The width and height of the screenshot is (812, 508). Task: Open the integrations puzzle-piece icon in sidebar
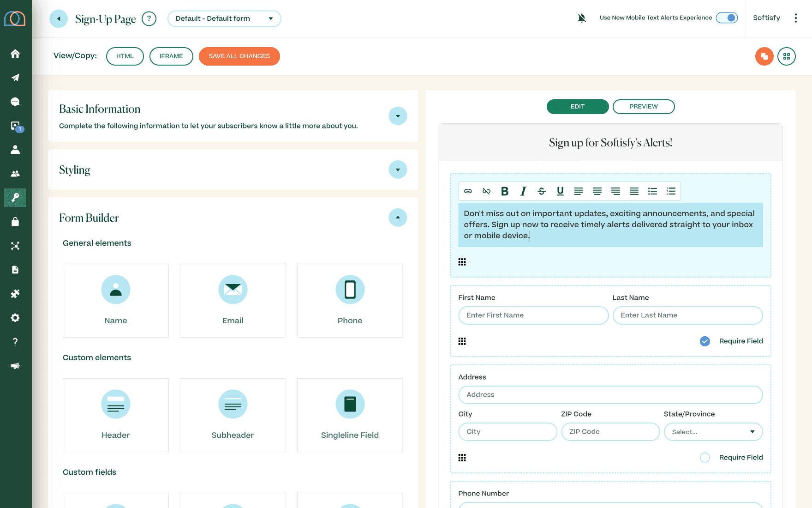(15, 294)
